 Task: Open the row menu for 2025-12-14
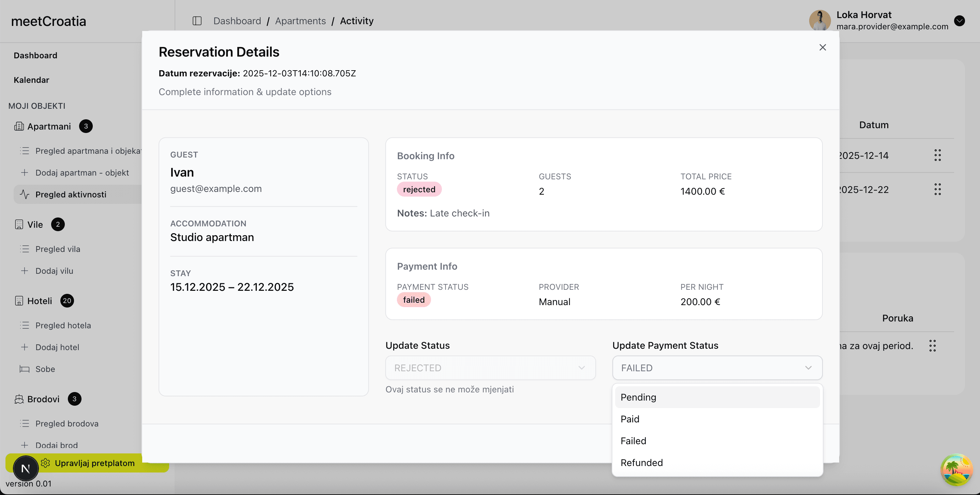coord(937,155)
